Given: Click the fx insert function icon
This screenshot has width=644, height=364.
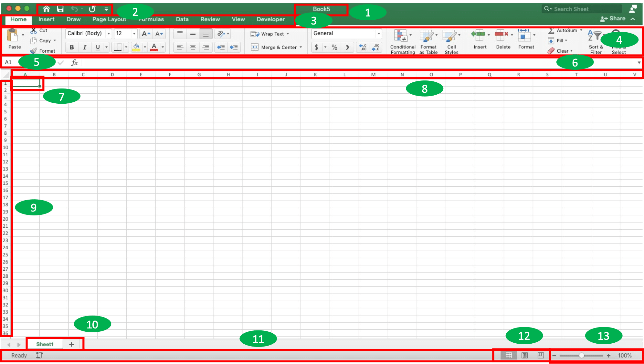Looking at the screenshot, I should pyautogui.click(x=74, y=62).
